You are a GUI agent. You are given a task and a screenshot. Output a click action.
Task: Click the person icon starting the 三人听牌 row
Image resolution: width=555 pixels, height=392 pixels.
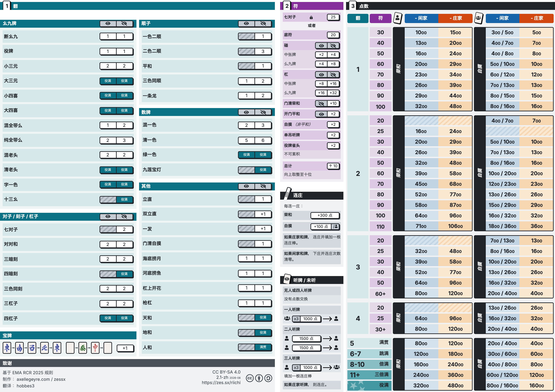coord(287,367)
